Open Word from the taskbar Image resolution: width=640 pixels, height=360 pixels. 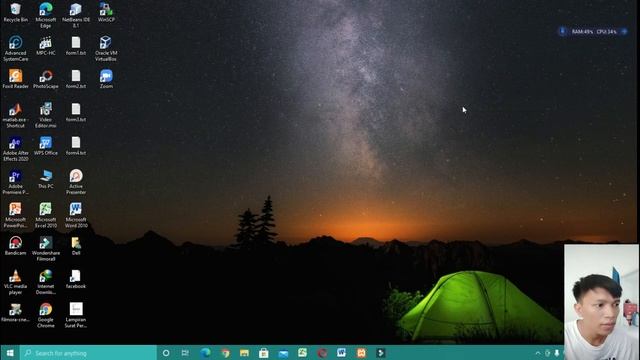click(342, 353)
